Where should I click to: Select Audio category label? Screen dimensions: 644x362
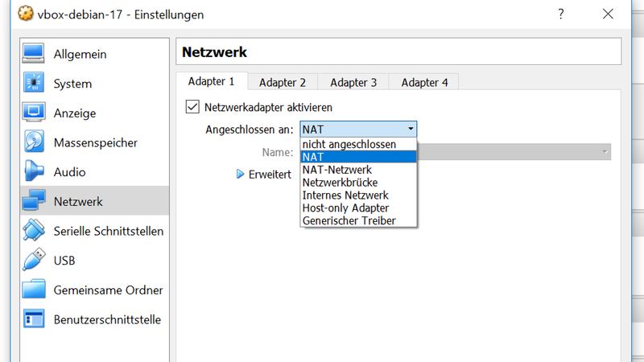click(x=70, y=172)
